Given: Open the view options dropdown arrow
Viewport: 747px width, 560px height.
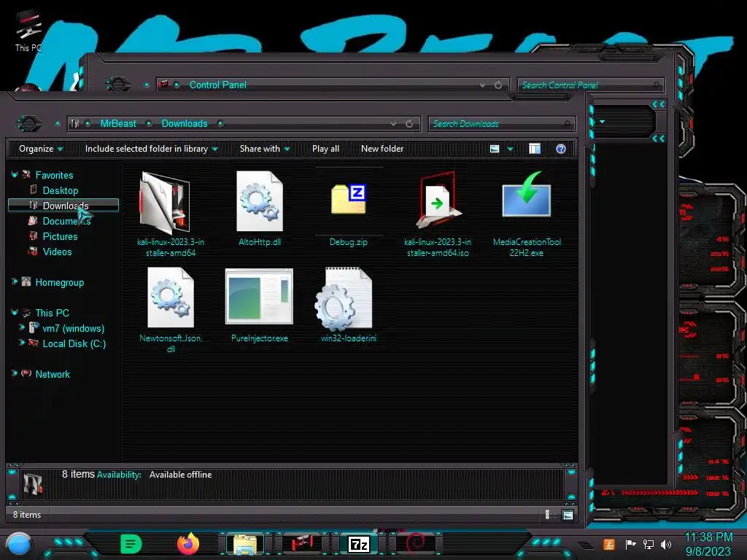Looking at the screenshot, I should [510, 149].
